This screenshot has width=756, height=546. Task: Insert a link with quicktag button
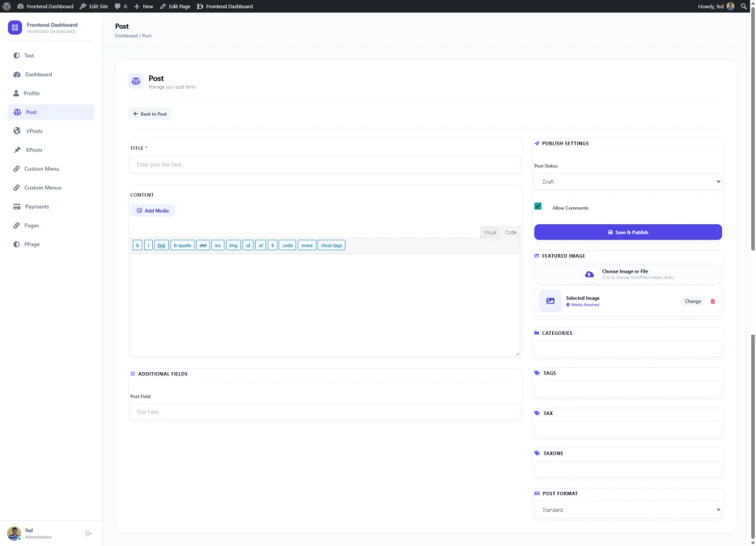(162, 245)
